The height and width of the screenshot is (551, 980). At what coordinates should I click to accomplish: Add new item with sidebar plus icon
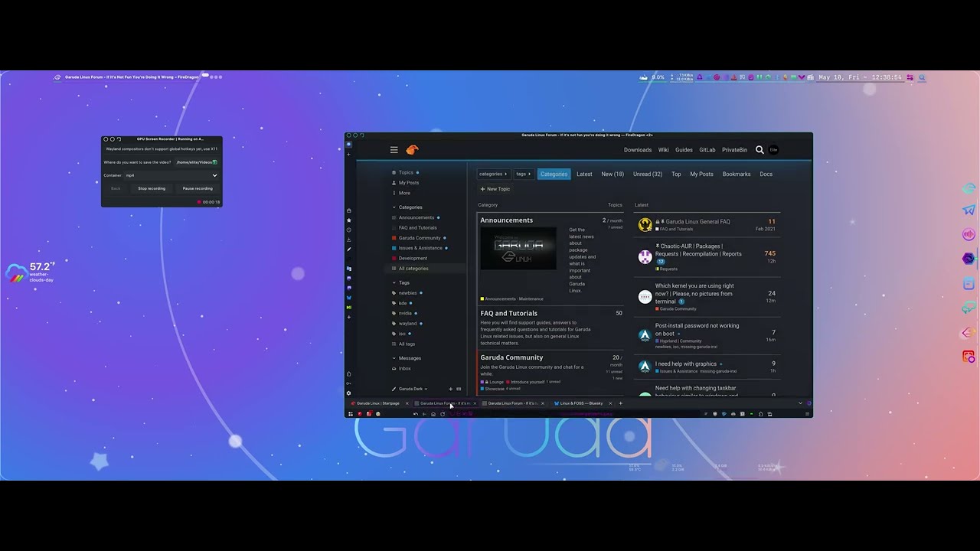click(x=450, y=389)
